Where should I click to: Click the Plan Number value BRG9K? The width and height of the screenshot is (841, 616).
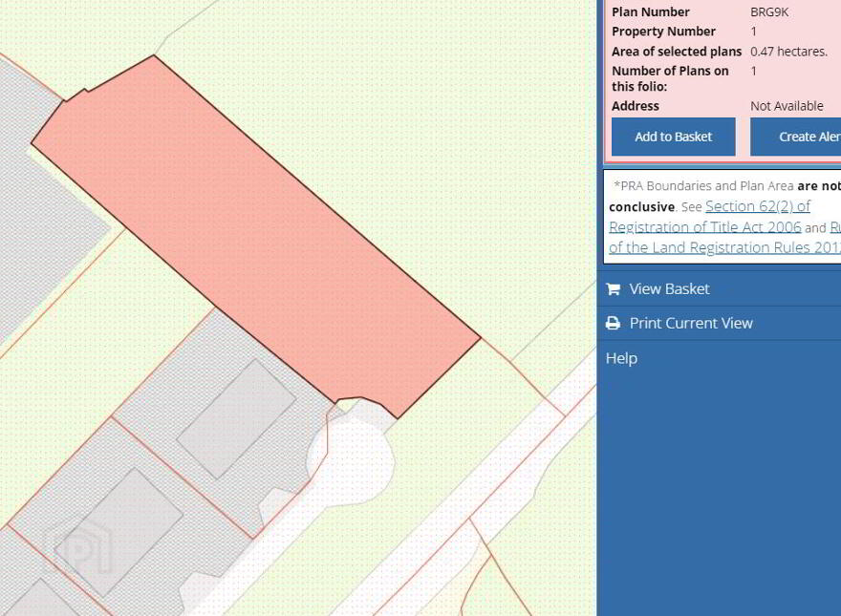tap(769, 12)
